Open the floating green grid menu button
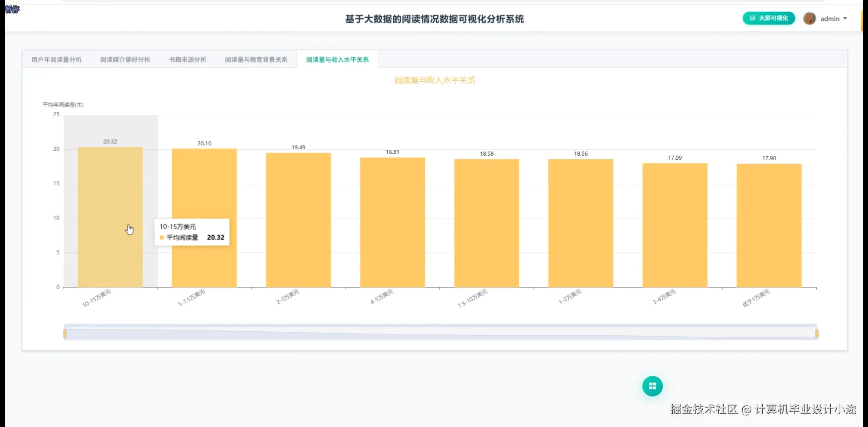 click(x=652, y=386)
